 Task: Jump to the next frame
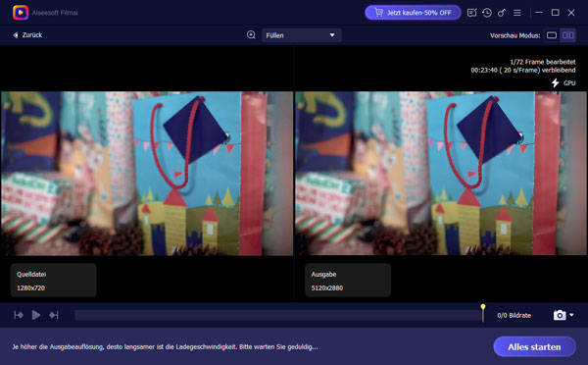click(54, 315)
